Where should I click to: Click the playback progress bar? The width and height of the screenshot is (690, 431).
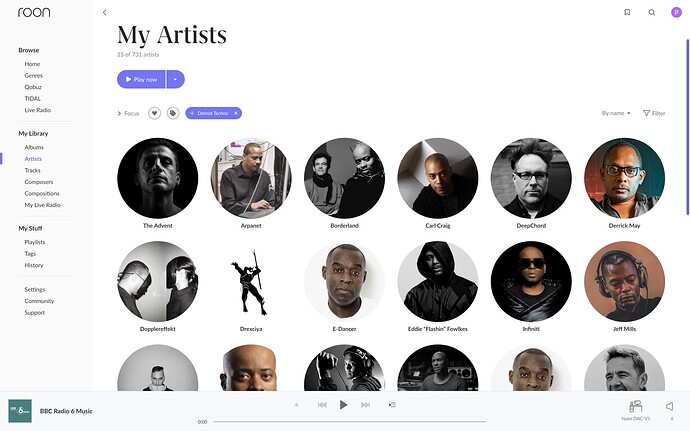pyautogui.click(x=350, y=422)
